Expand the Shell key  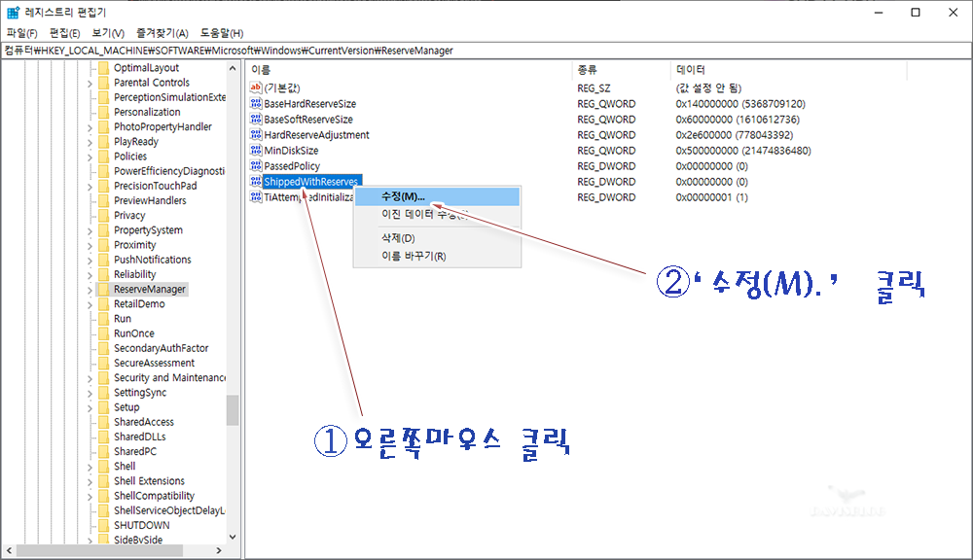(90, 467)
